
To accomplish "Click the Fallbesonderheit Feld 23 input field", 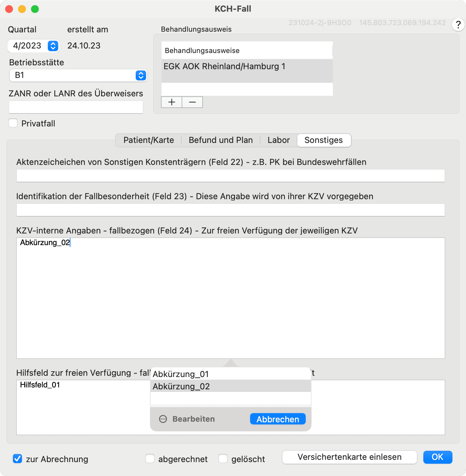I will point(231,210).
